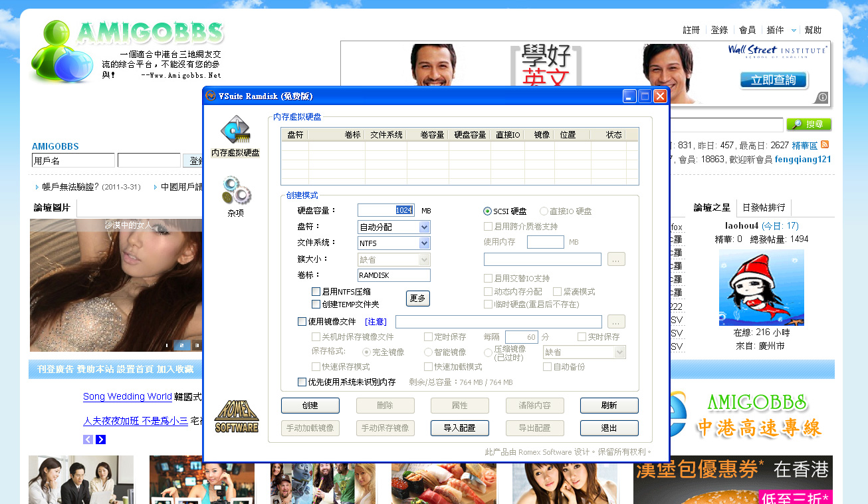
Task: Click the 卷标 RAMDISK text field
Action: (x=393, y=275)
